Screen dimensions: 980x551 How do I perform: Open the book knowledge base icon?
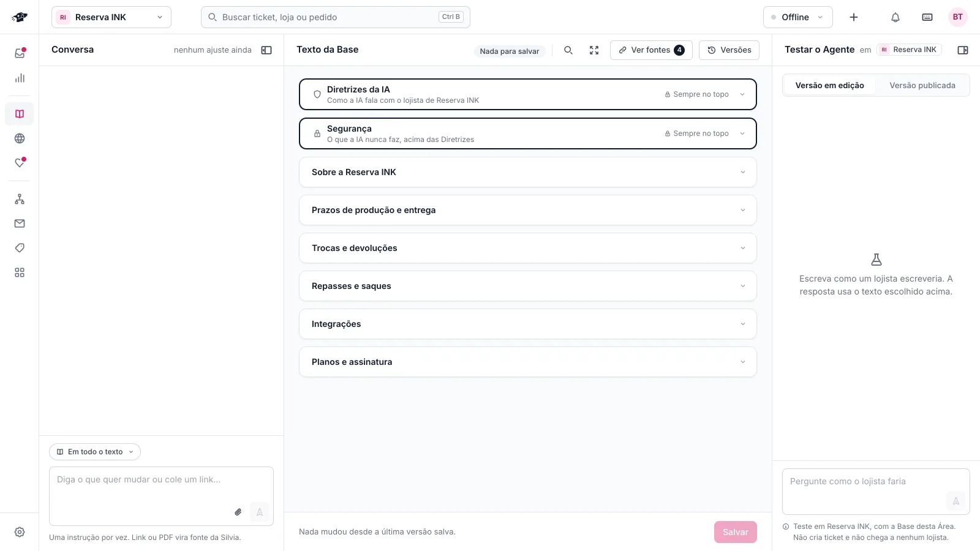pyautogui.click(x=20, y=114)
